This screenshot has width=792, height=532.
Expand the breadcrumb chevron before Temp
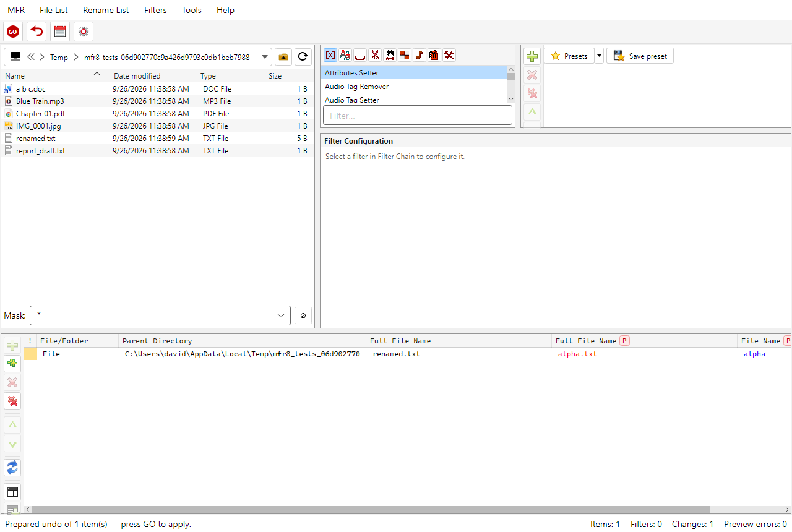pos(42,57)
